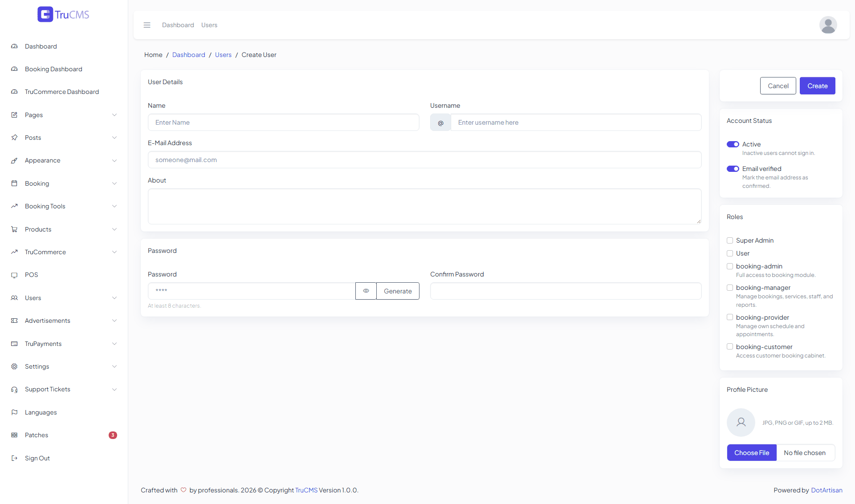Expand the Appearance menu chevron
Image resolution: width=855 pixels, height=504 pixels.
pos(114,160)
